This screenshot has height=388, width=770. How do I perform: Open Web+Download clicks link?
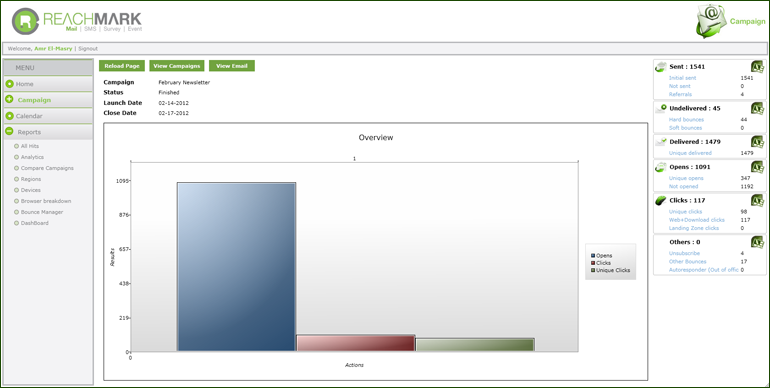tap(697, 220)
